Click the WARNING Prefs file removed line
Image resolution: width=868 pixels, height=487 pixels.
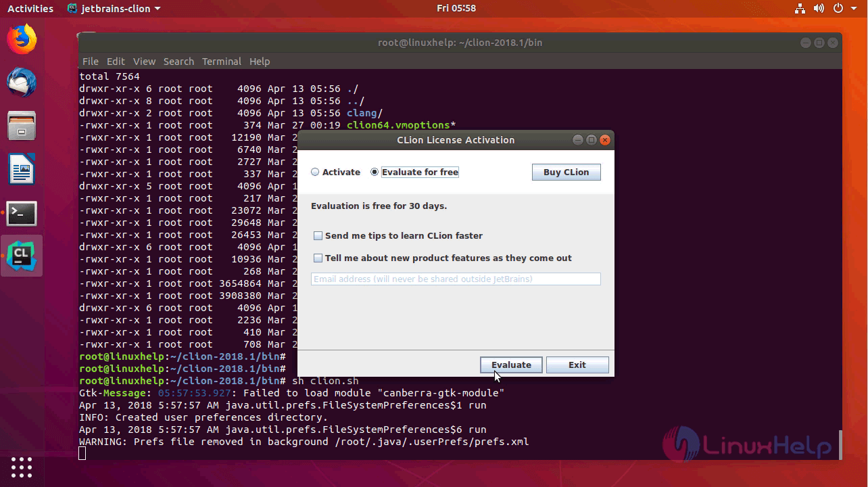pos(304,442)
